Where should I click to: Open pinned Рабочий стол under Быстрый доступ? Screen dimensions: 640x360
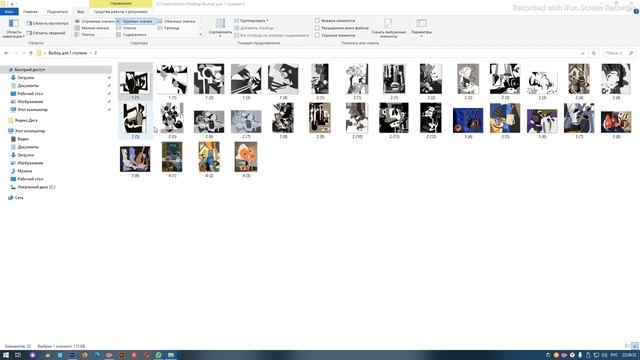pos(27,93)
